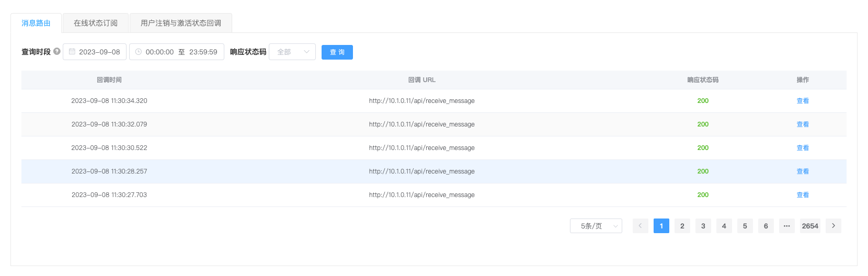Open the 响应状态码 dropdown showing 全部

point(292,52)
